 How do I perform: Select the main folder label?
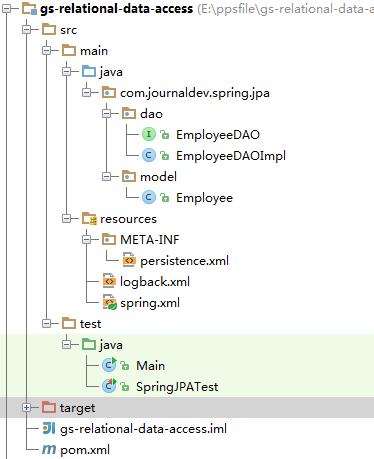94,51
